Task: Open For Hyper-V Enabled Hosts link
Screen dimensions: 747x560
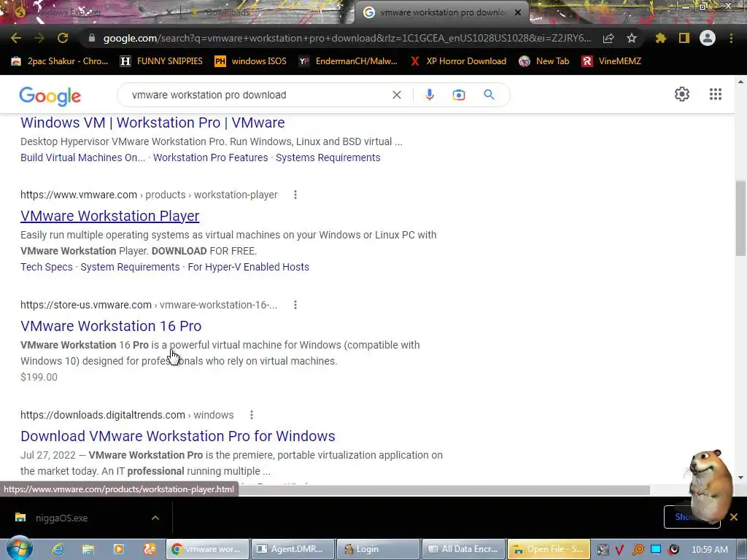Action: [248, 267]
